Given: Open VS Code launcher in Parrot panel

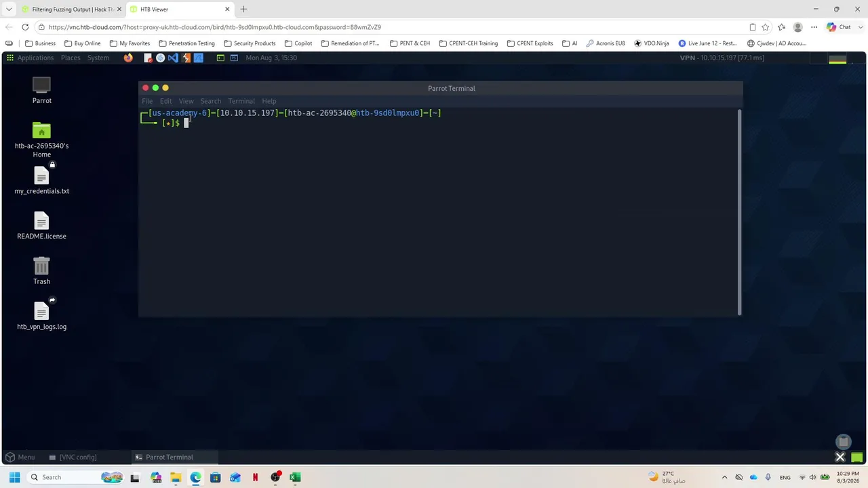Looking at the screenshot, I should point(173,58).
